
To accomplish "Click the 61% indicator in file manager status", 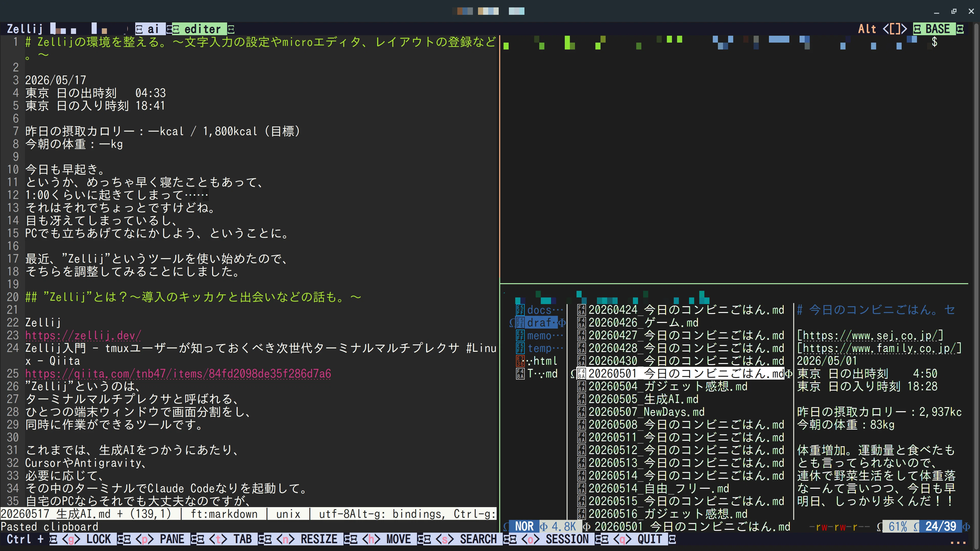I will (x=898, y=526).
